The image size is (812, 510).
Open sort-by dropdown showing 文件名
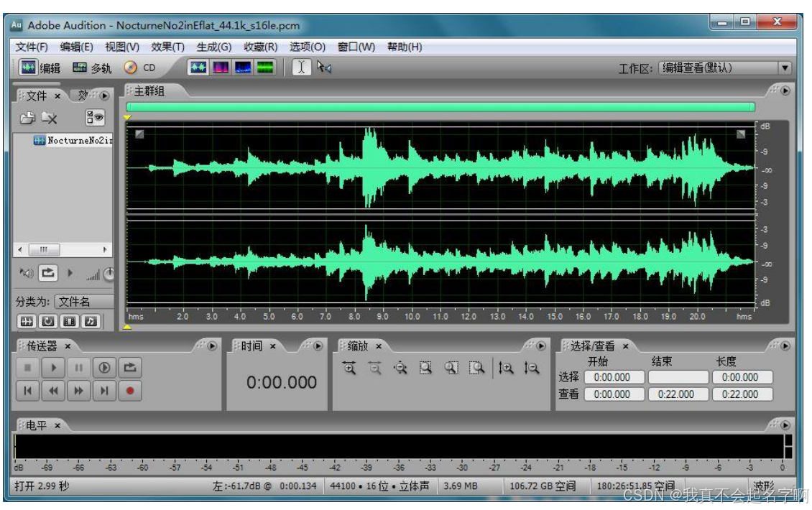pos(84,302)
